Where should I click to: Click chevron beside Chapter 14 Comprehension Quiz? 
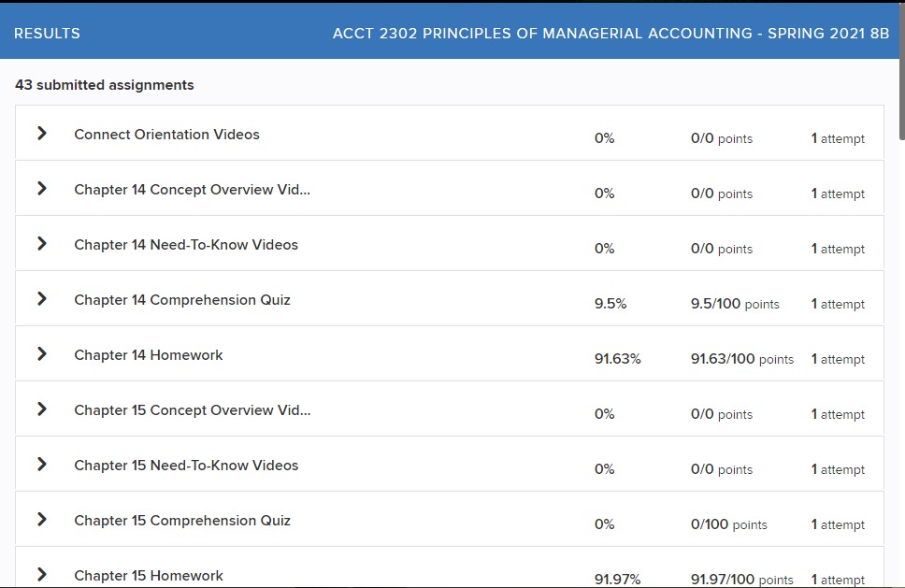[42, 299]
